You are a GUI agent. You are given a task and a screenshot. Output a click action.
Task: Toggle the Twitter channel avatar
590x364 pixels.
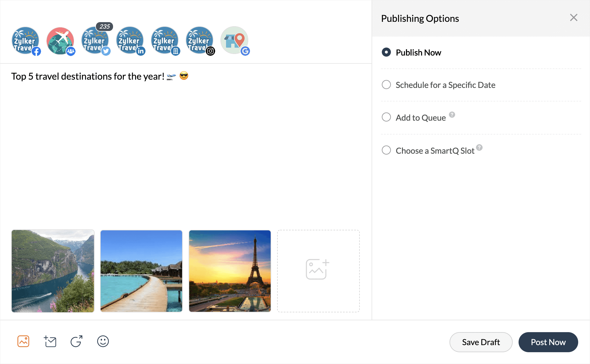pyautogui.click(x=95, y=41)
